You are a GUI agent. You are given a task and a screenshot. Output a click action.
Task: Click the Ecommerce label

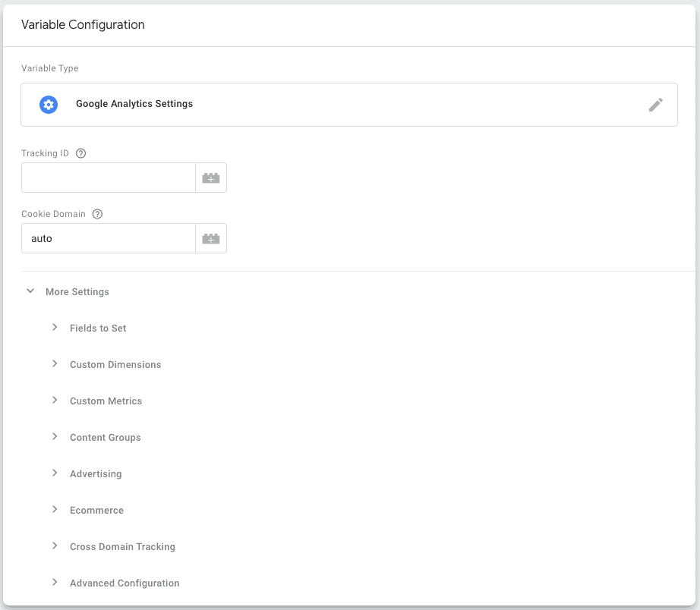(x=97, y=511)
